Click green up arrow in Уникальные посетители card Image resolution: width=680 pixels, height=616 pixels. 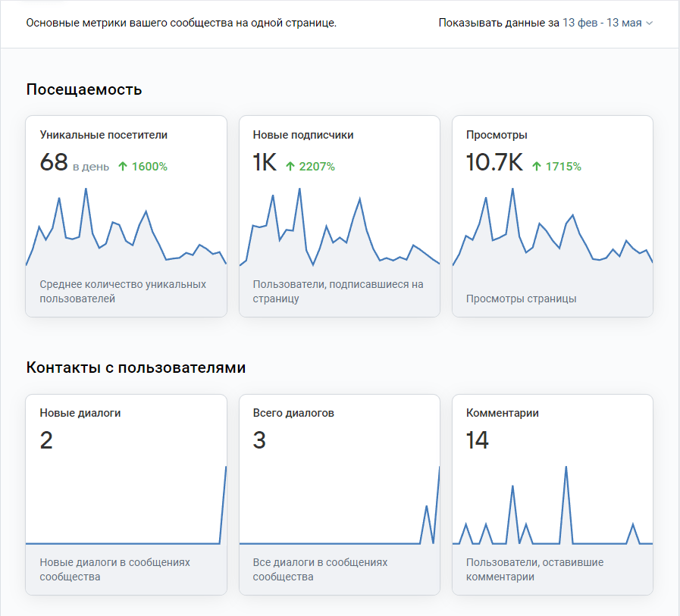[123, 167]
